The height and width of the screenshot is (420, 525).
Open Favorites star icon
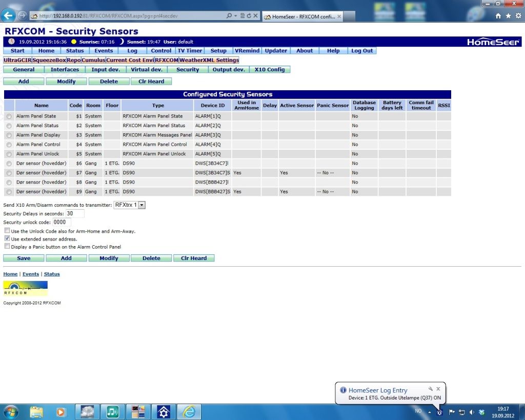click(x=508, y=16)
